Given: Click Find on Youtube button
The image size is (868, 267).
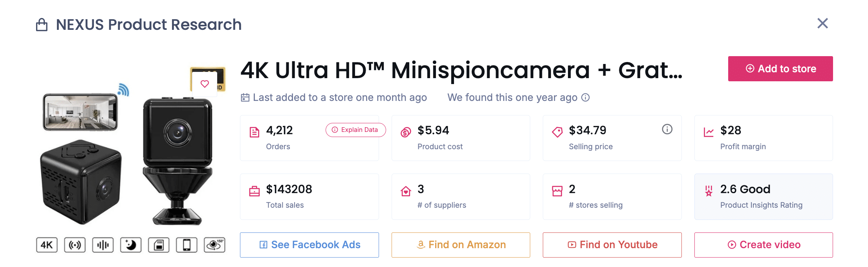Looking at the screenshot, I should click(x=612, y=245).
